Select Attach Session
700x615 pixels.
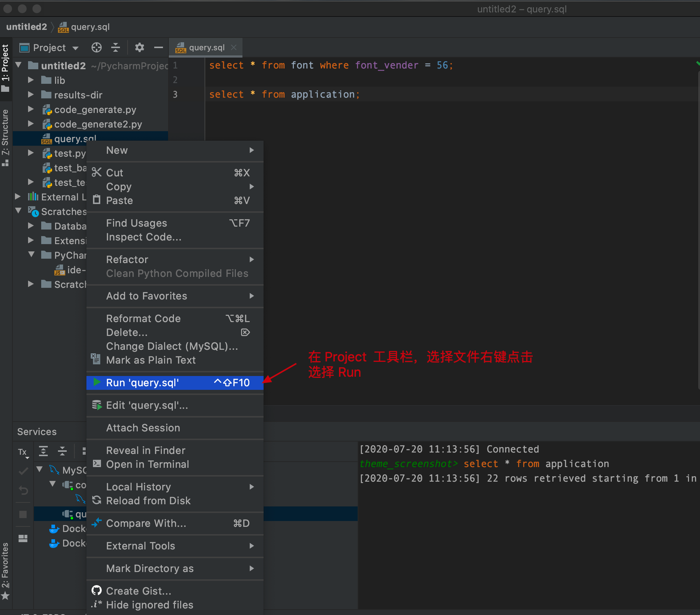(x=175, y=428)
